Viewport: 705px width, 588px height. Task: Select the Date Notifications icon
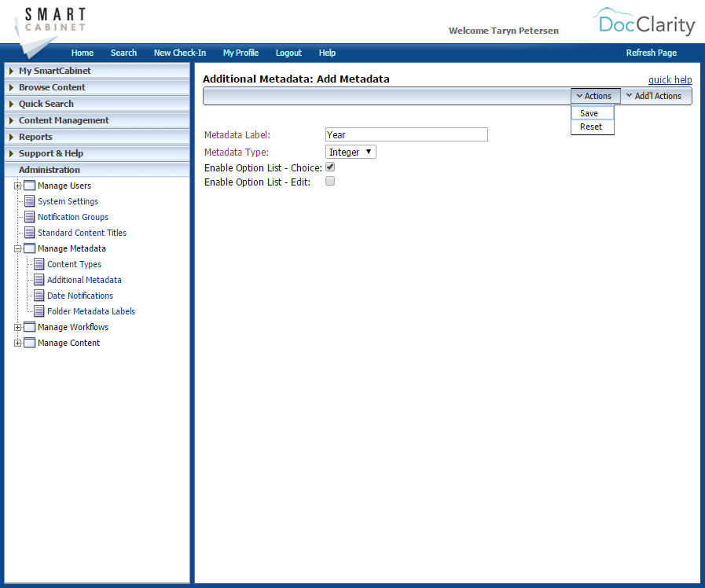(39, 296)
